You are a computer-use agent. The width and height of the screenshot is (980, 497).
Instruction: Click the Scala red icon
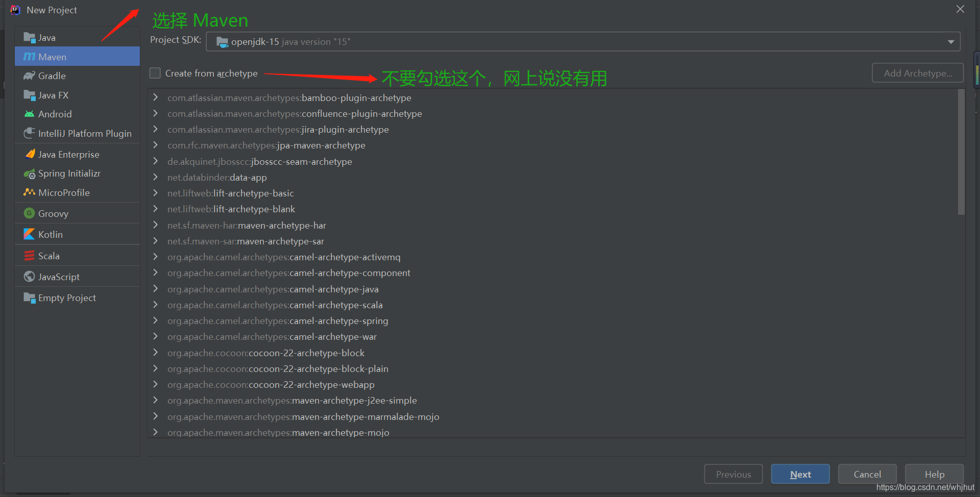[x=29, y=256]
